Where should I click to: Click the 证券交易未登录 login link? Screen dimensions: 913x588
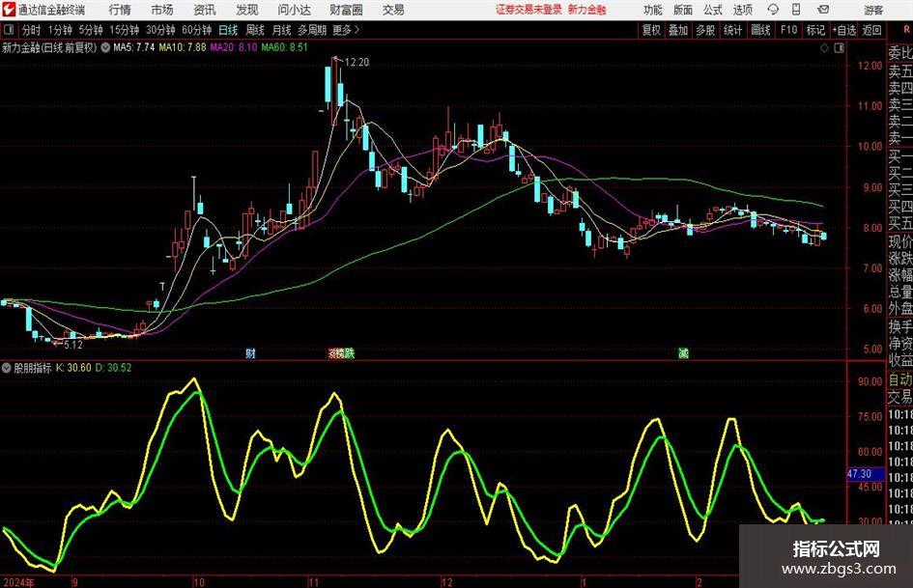tap(528, 10)
